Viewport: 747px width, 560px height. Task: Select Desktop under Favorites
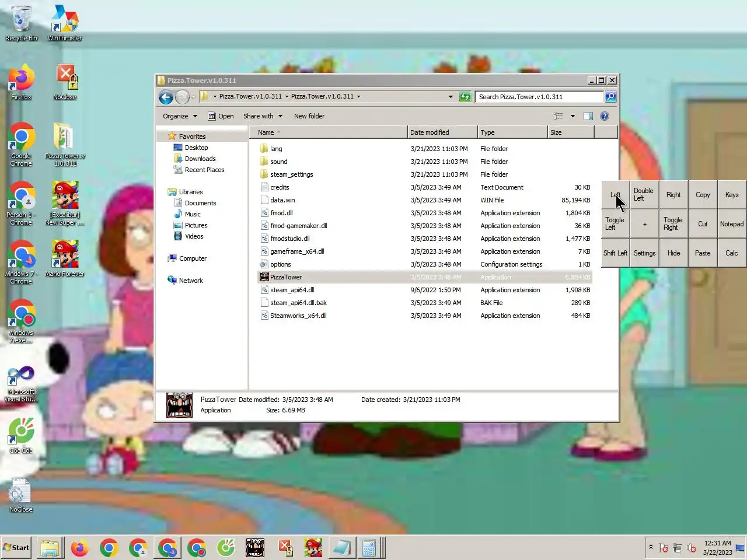tap(196, 148)
